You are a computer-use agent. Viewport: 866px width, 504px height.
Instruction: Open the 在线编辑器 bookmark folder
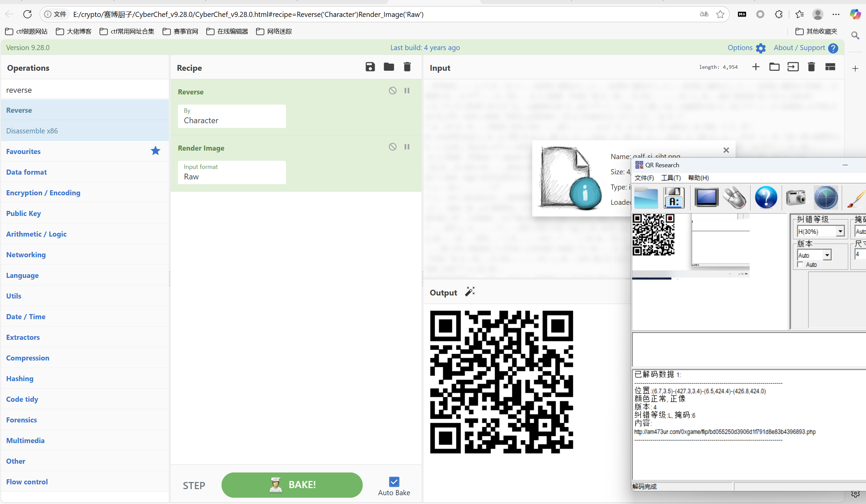coord(227,31)
